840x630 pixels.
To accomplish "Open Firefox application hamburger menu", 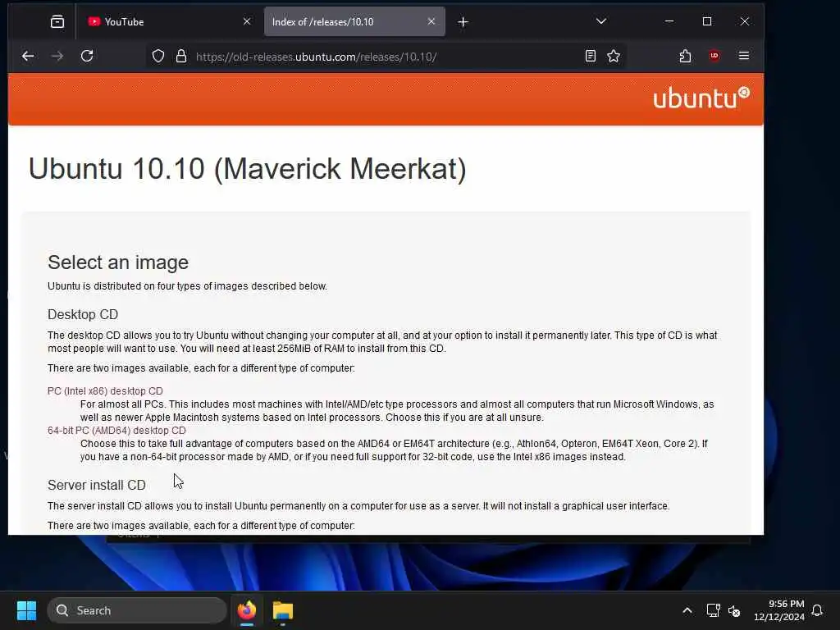I will coord(743,56).
